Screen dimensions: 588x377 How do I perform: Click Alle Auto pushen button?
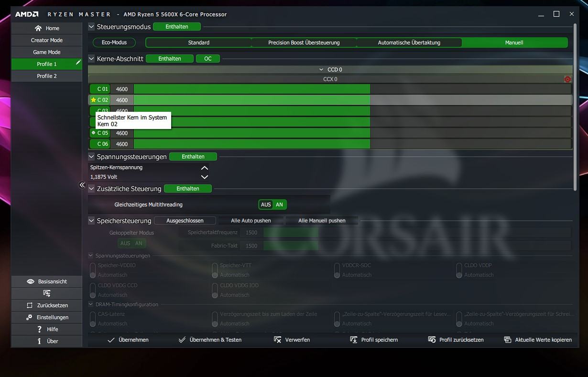(x=251, y=221)
